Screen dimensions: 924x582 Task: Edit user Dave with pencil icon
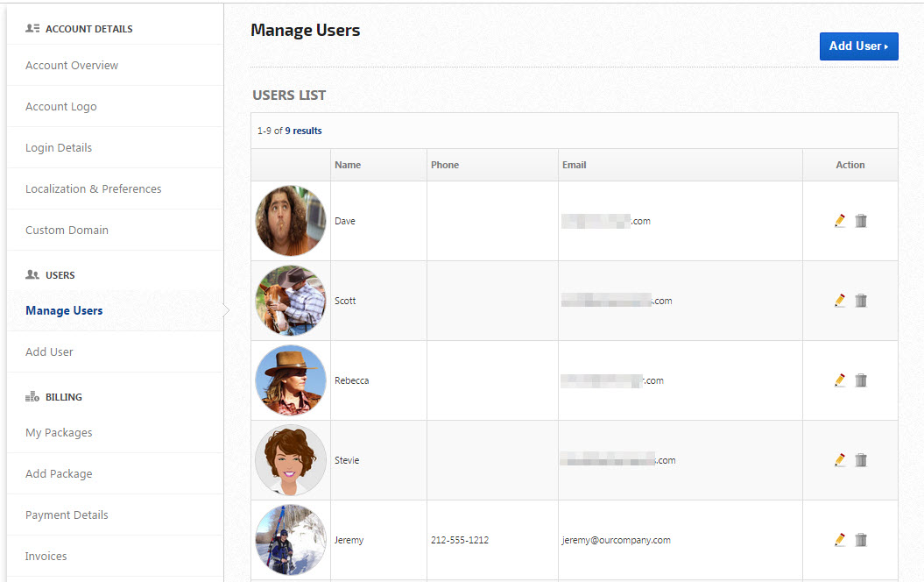tap(840, 221)
